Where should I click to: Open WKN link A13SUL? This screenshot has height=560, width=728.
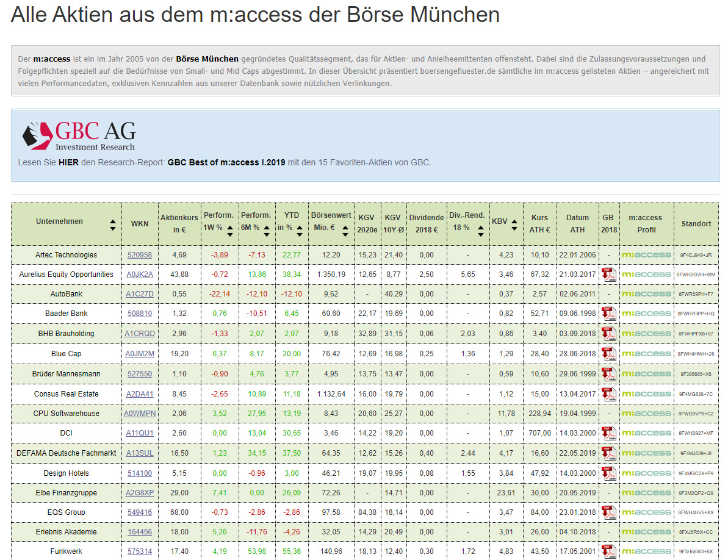140,453
